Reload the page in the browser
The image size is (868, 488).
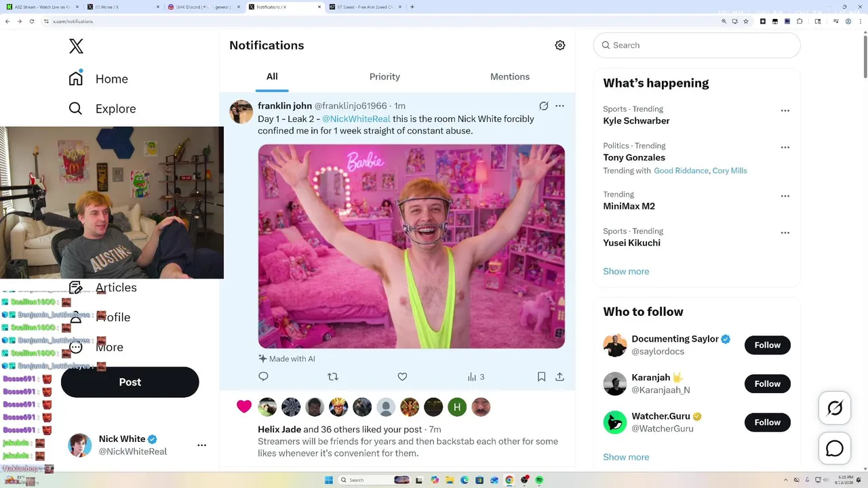(31, 21)
